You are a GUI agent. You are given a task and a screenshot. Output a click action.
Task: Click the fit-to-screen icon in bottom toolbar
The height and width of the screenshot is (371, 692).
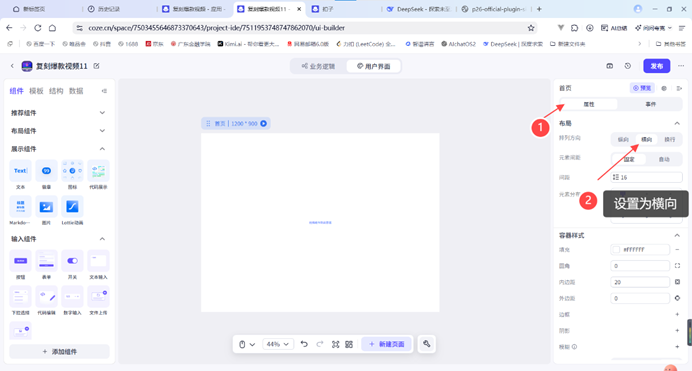pyautogui.click(x=335, y=344)
